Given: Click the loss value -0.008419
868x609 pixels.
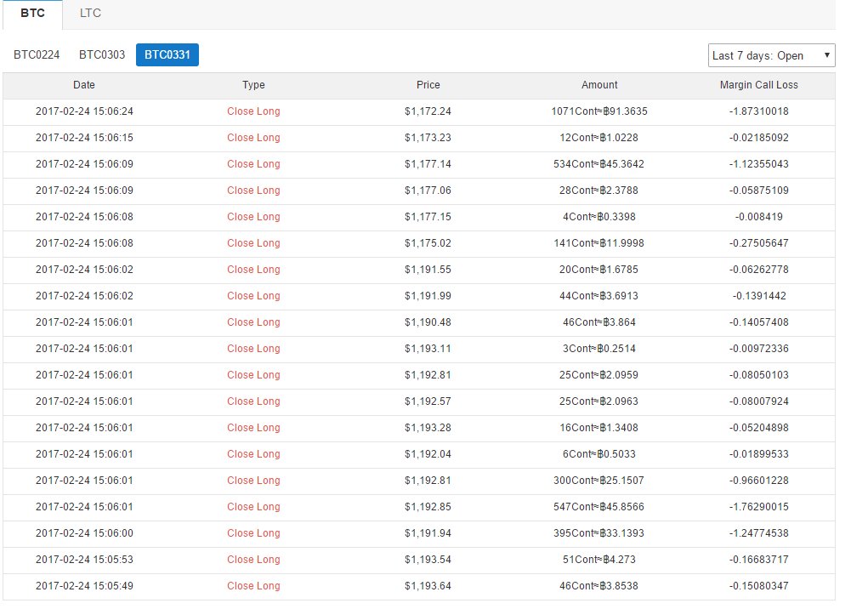Looking at the screenshot, I should click(759, 217).
